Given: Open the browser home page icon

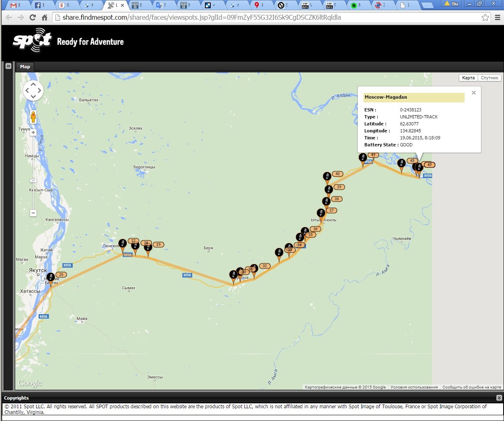Looking at the screenshot, I should (x=45, y=18).
